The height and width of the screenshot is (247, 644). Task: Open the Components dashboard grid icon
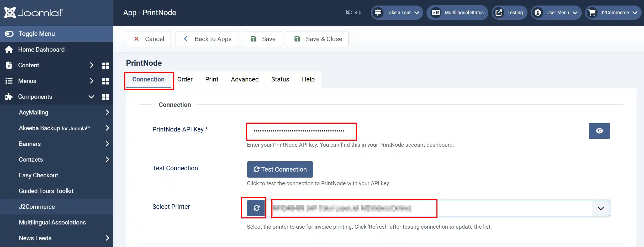(x=105, y=97)
